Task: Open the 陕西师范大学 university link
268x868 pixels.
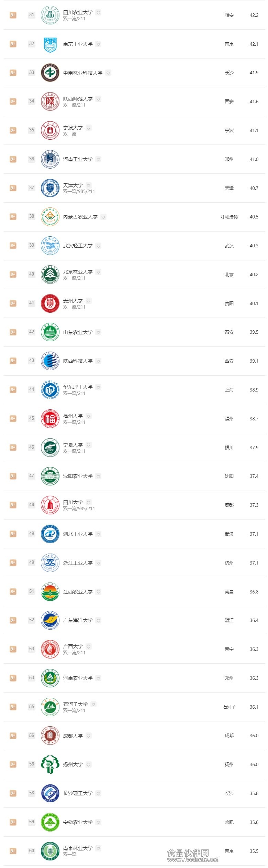Action: (78, 99)
